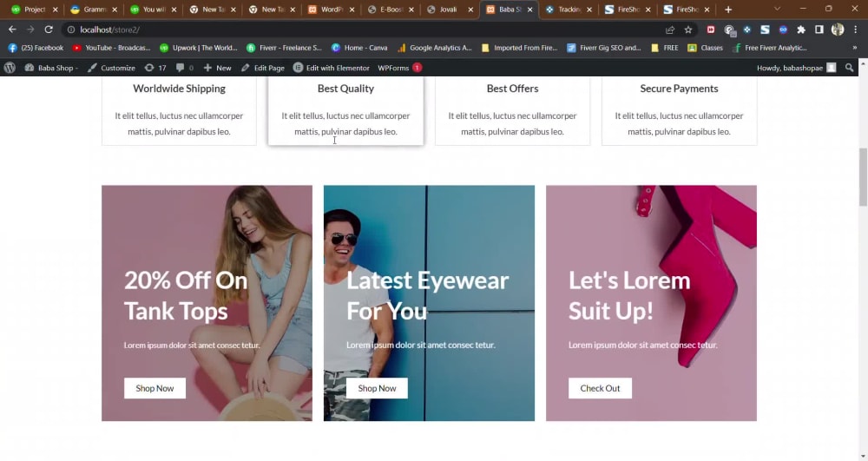
Task: Open the Extensions puzzle piece menu
Action: (x=801, y=30)
